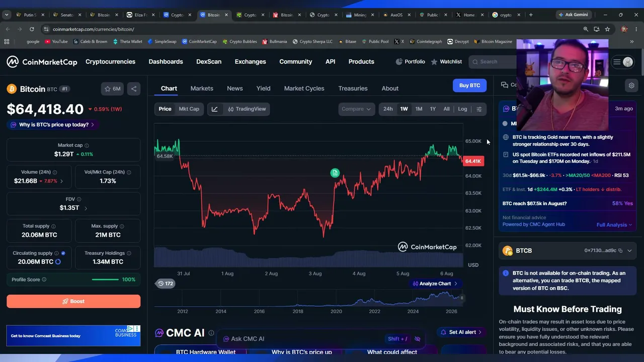Image resolution: width=644 pixels, height=362 pixels.
Task: Open 'Why is BTC's price up today?'
Action: tap(52, 125)
